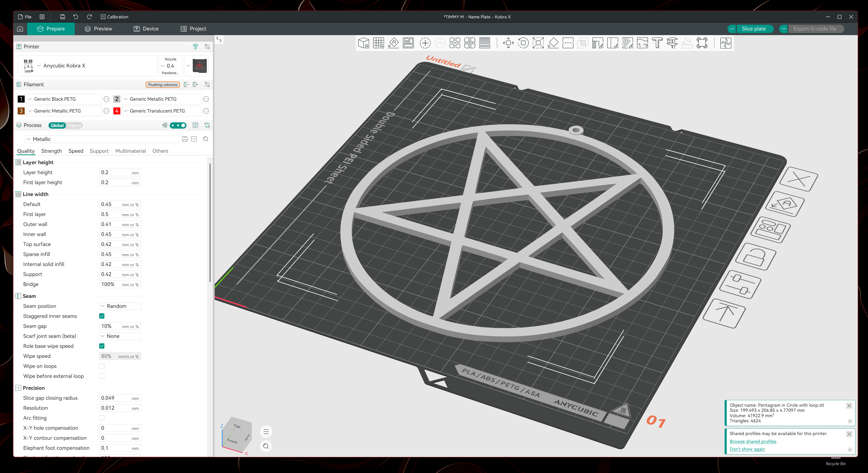Open the Seam position Random dropdown
Image resolution: width=868 pixels, height=473 pixels.
pyautogui.click(x=120, y=306)
